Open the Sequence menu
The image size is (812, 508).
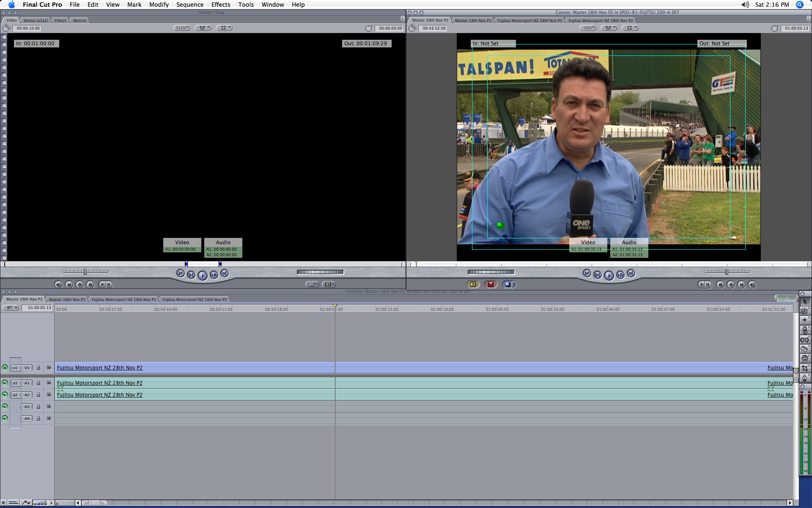click(x=190, y=5)
